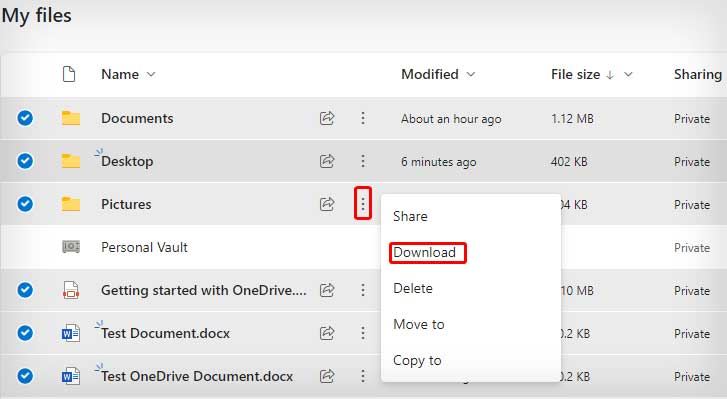Click the Sharing column header
727x399 pixels.
(x=698, y=74)
